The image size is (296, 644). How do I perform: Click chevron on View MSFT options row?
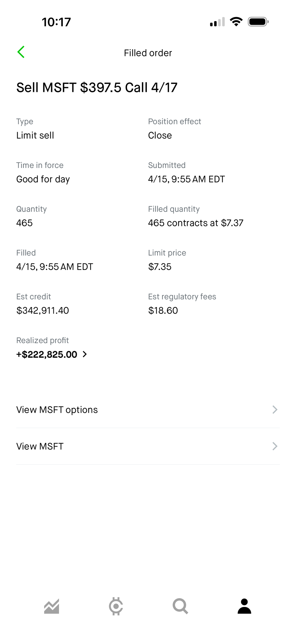point(275,410)
